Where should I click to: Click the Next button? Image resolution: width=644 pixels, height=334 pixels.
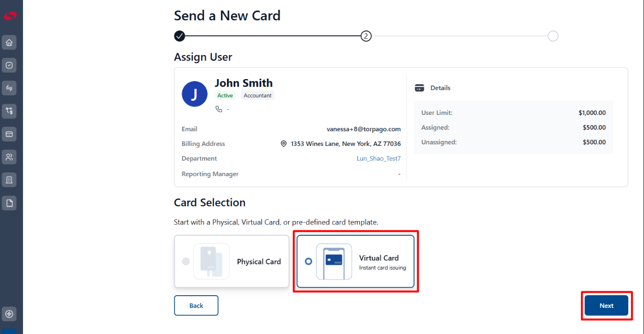click(606, 306)
